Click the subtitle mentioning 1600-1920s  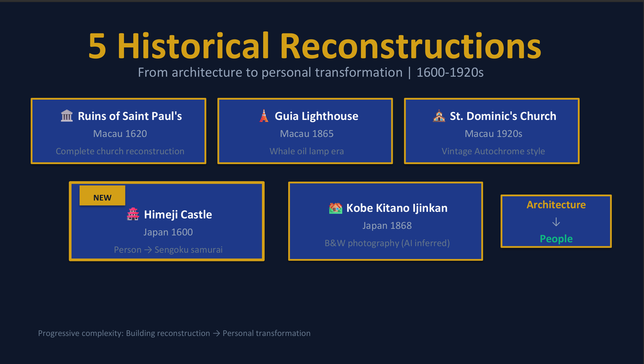[x=311, y=73]
